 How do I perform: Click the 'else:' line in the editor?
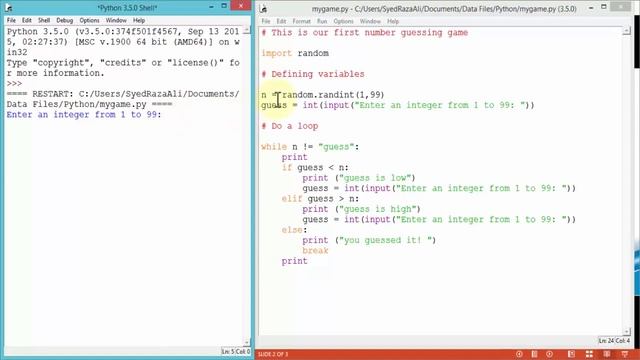294,230
